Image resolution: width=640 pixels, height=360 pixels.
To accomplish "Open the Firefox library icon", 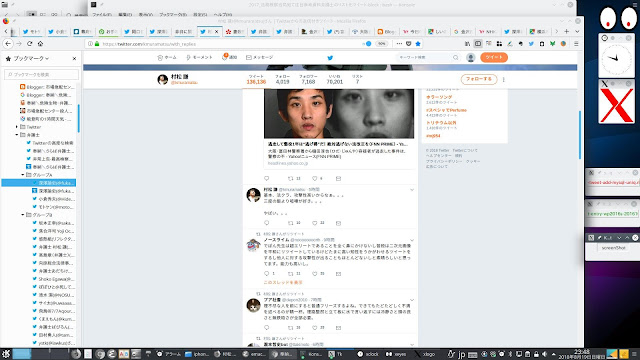I will coord(467,44).
